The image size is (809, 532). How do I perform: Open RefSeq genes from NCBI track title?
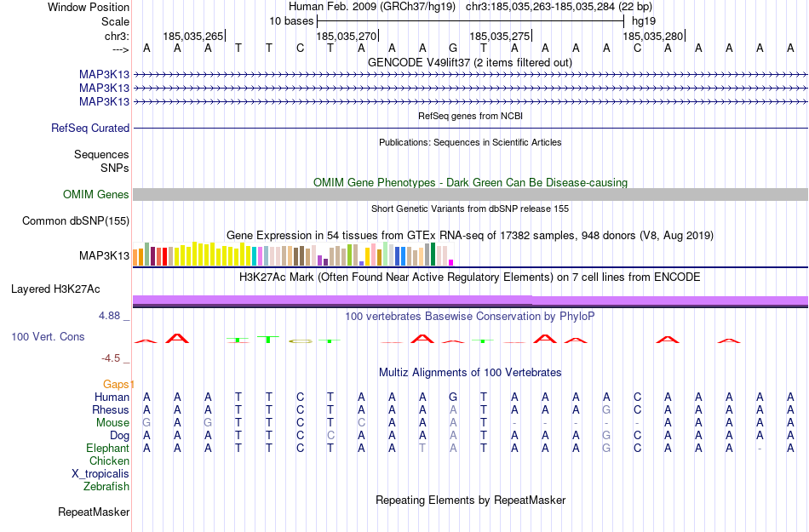tap(470, 116)
